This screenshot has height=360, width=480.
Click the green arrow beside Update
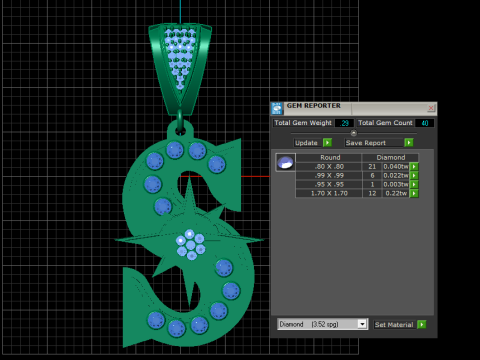click(x=327, y=143)
